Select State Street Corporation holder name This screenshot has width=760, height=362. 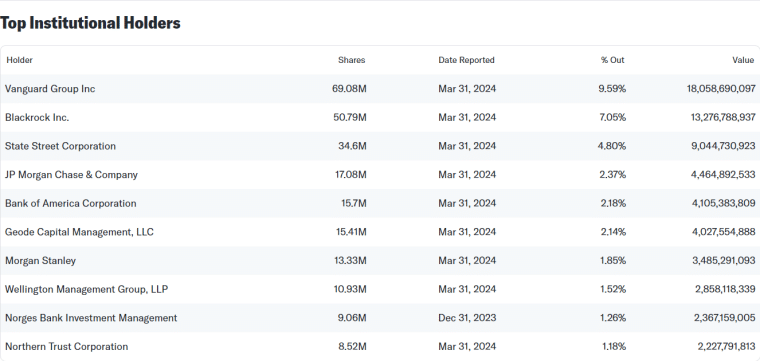coord(60,146)
